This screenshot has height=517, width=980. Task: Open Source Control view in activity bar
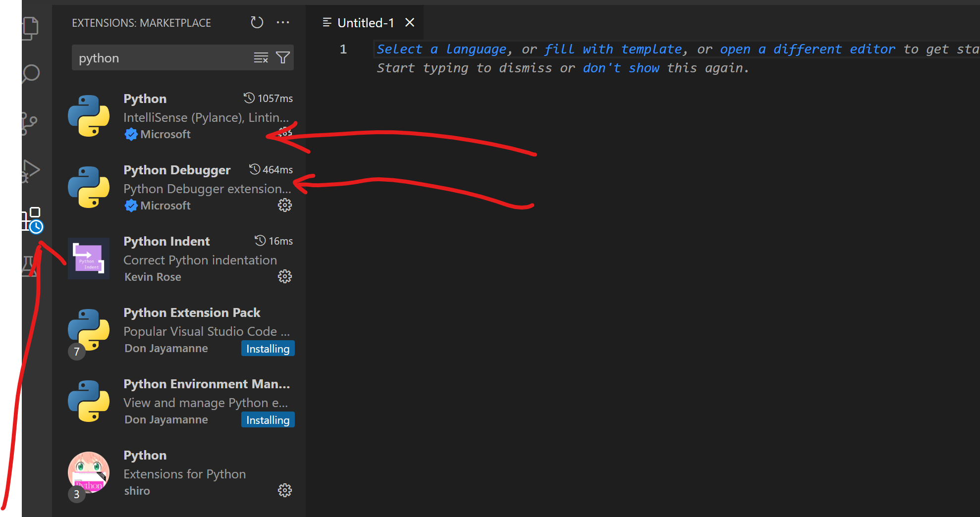click(x=29, y=123)
